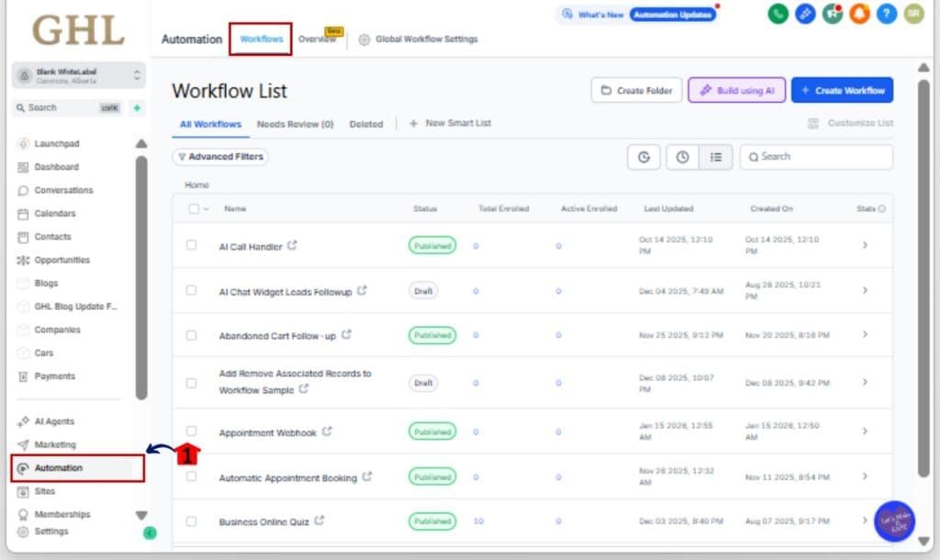Click the refresh history icon above the list
940x560 pixels.
tap(643, 156)
